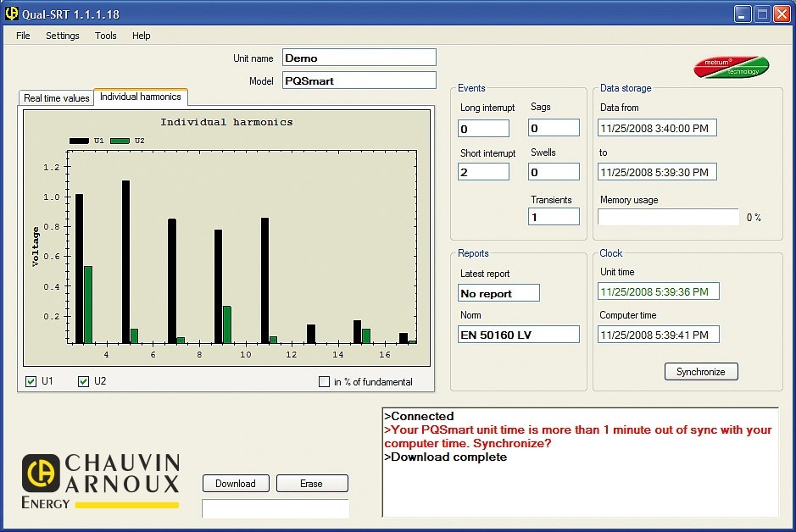Open the Settings menu

[x=63, y=36]
